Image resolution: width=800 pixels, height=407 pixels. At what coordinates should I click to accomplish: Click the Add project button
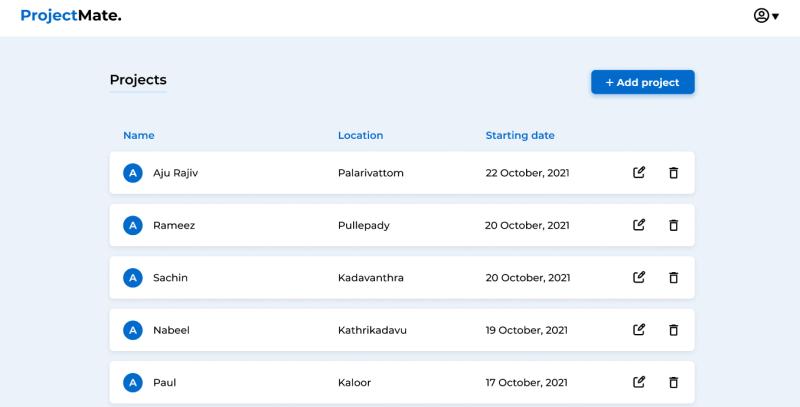coord(642,82)
